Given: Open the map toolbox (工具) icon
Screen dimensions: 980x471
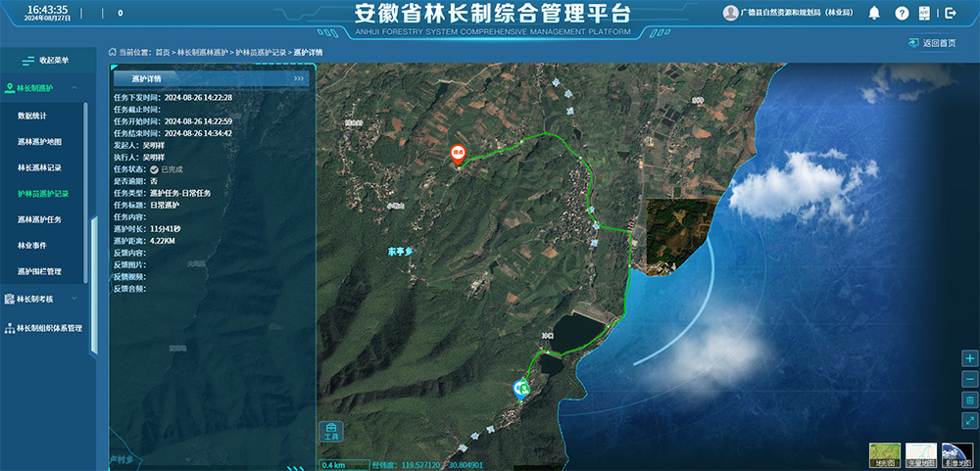Looking at the screenshot, I should click(331, 431).
